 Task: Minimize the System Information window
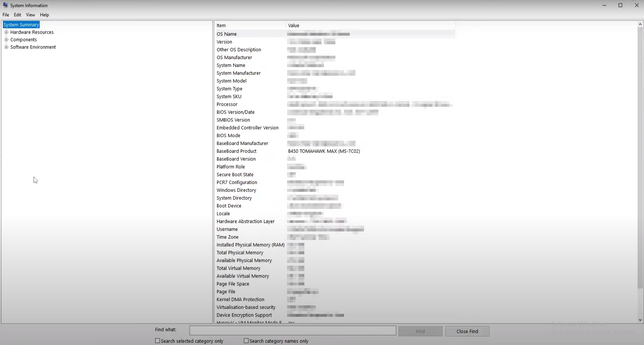(604, 5)
